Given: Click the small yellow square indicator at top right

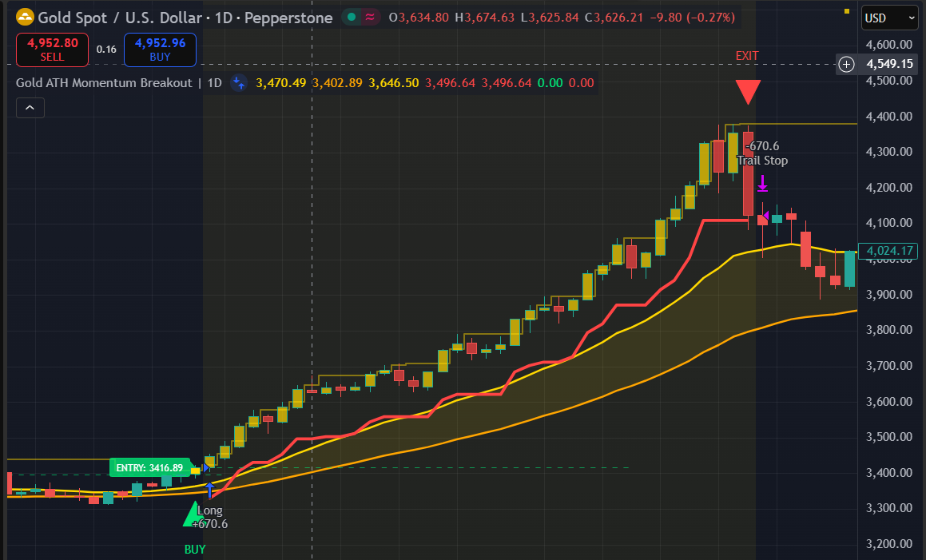Looking at the screenshot, I should 847,11.
